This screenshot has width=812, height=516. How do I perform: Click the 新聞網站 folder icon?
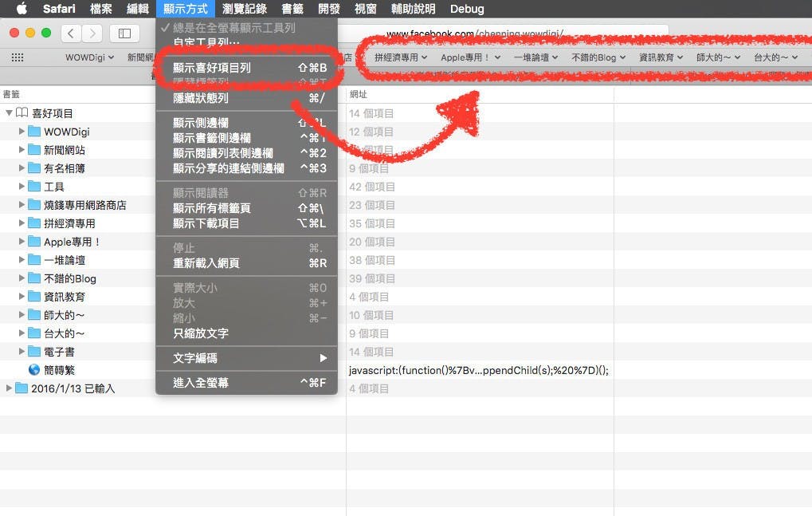[x=34, y=150]
